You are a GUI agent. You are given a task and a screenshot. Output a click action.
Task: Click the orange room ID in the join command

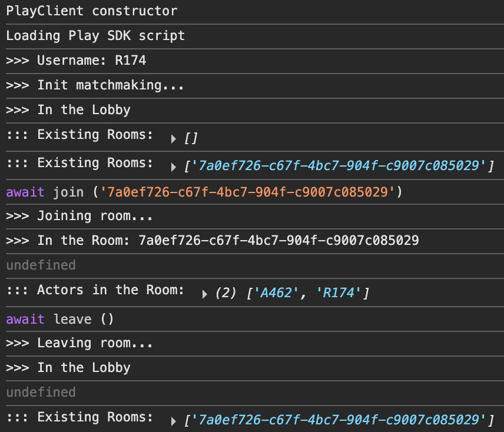247,191
